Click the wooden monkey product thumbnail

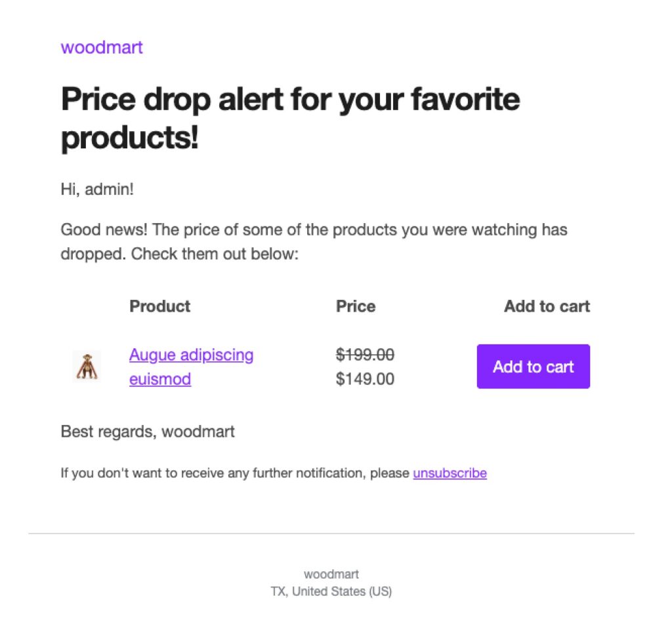coord(87,367)
